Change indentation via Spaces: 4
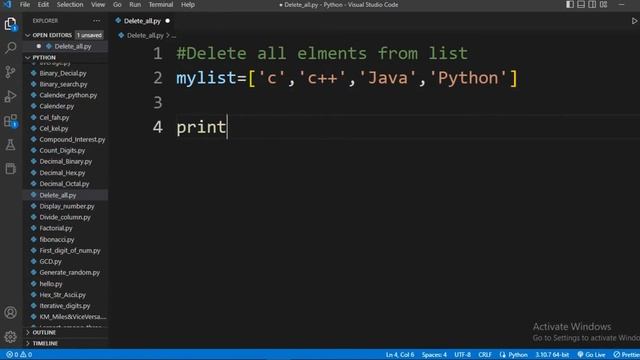The height and width of the screenshot is (360, 640). point(434,355)
